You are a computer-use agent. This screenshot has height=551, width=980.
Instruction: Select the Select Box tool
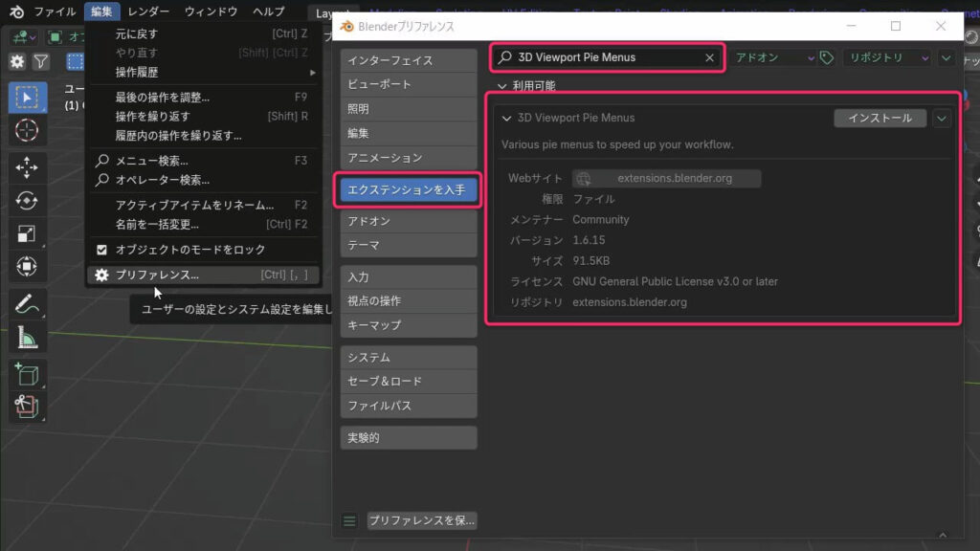click(27, 98)
